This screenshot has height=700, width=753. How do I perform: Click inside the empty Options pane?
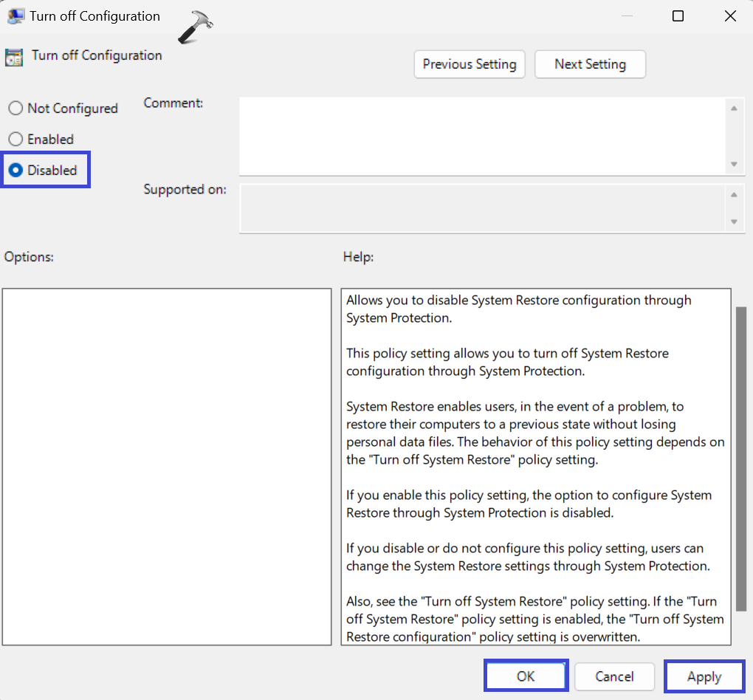pyautogui.click(x=167, y=467)
